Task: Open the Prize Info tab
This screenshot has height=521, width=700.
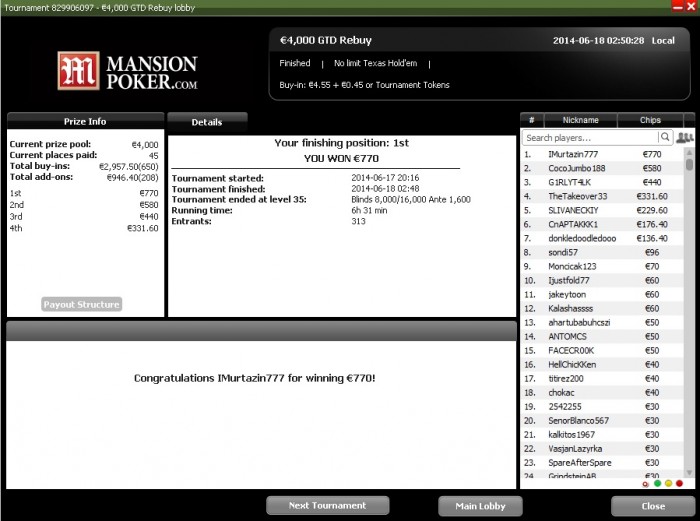Action: (85, 121)
